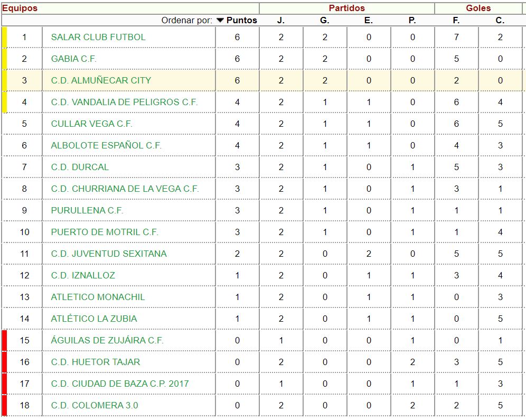526x420 pixels.
Task: View C.D. CHURRIANA DE LA VEGA C.F.
Action: point(125,189)
